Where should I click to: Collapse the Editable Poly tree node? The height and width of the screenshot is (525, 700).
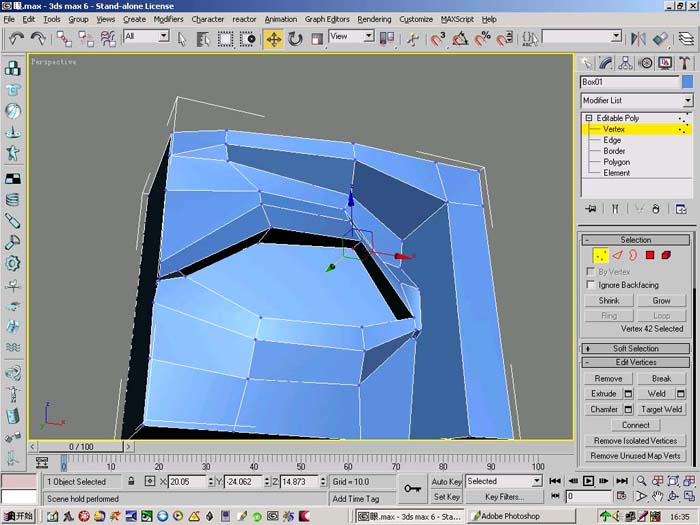pyautogui.click(x=589, y=118)
